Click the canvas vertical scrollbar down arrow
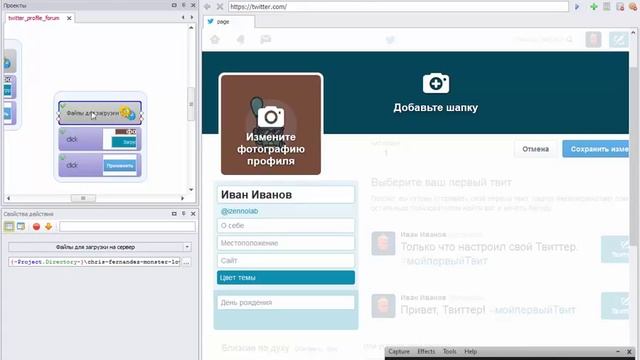Image resolution: width=640 pixels, height=360 pixels. click(x=191, y=190)
